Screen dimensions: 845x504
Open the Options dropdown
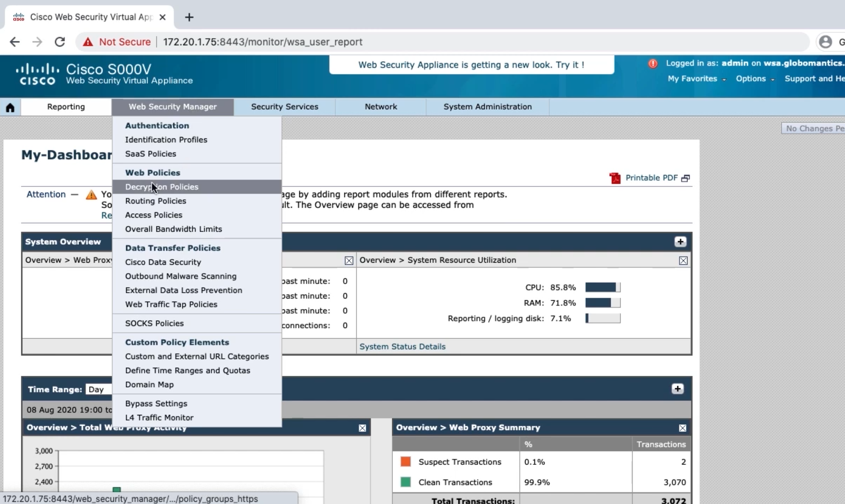[755, 79]
